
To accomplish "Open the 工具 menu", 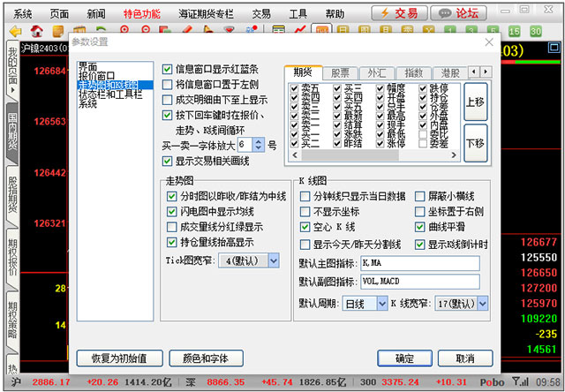I will [x=298, y=14].
